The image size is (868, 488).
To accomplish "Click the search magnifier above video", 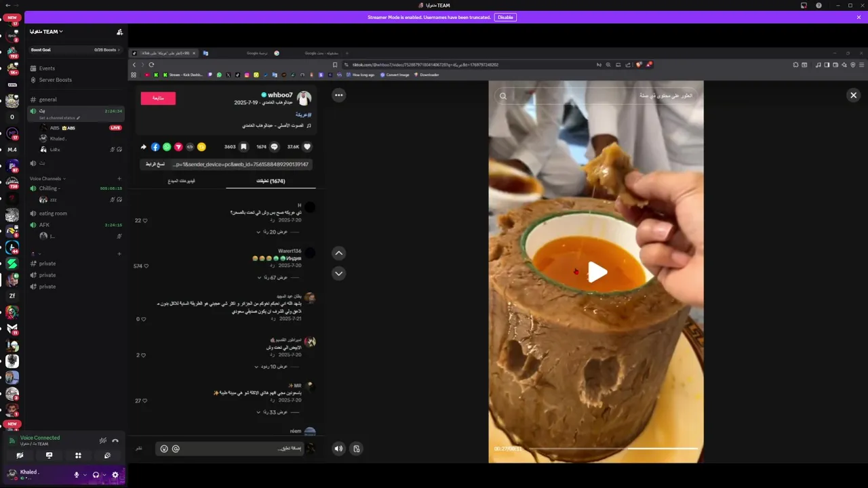I will point(503,96).
